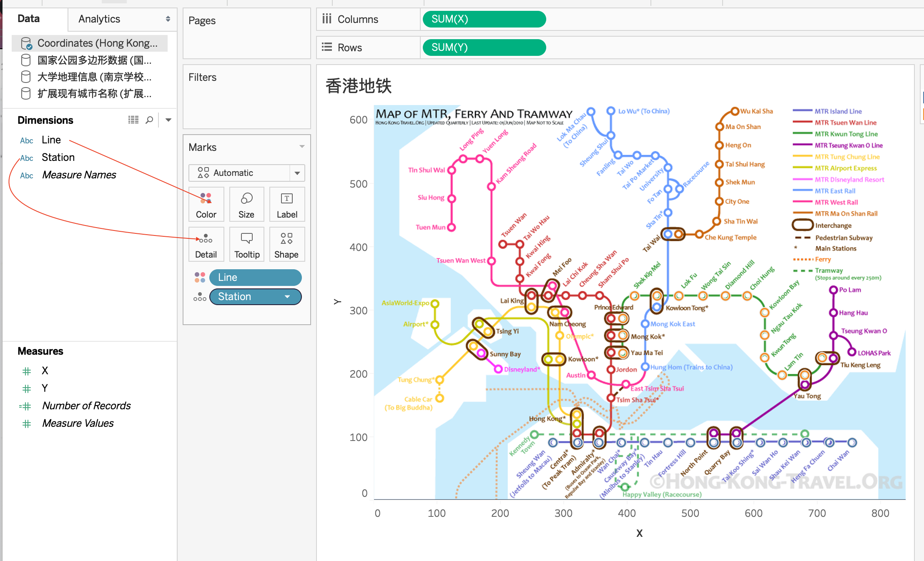Open the Label marks card
Image resolution: width=924 pixels, height=561 pixels.
[287, 204]
